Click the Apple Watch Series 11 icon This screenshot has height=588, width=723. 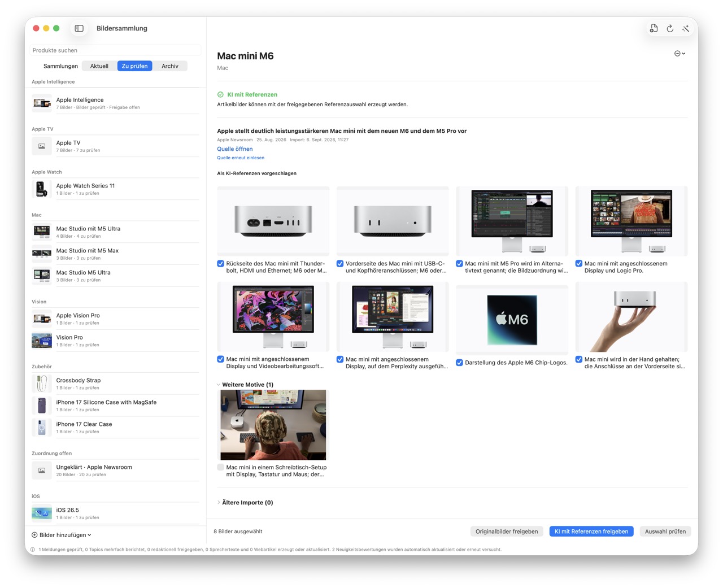pyautogui.click(x=42, y=189)
